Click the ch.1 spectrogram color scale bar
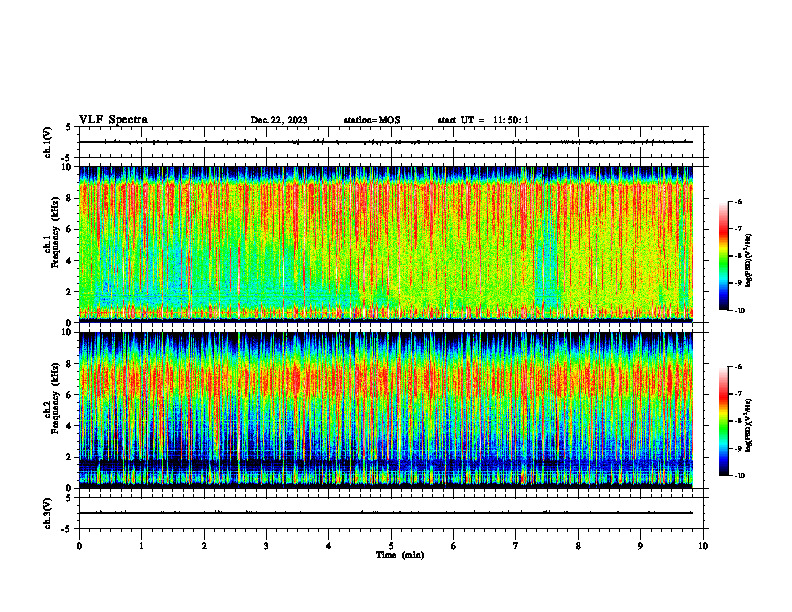This screenshot has width=792, height=612. coord(723,256)
